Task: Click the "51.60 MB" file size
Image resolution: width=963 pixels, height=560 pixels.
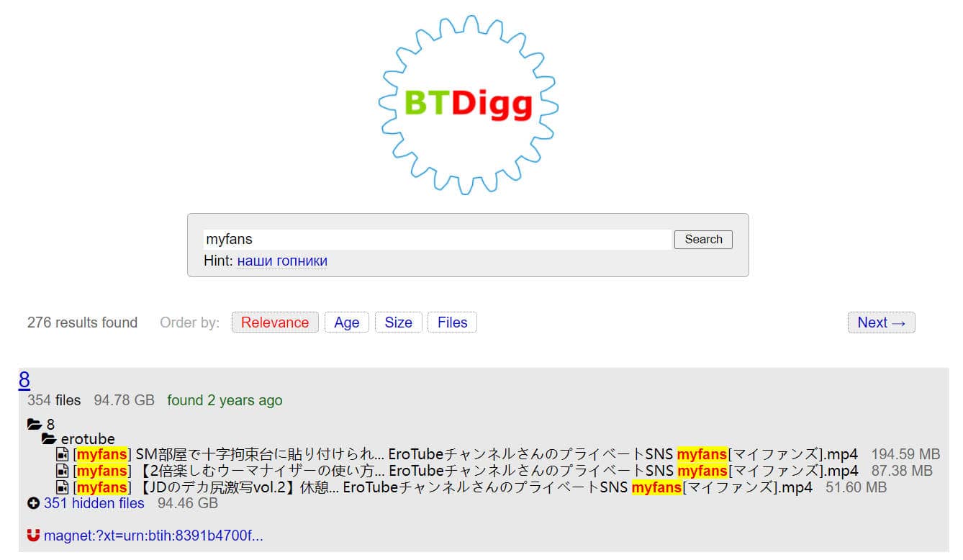Action: point(856,488)
